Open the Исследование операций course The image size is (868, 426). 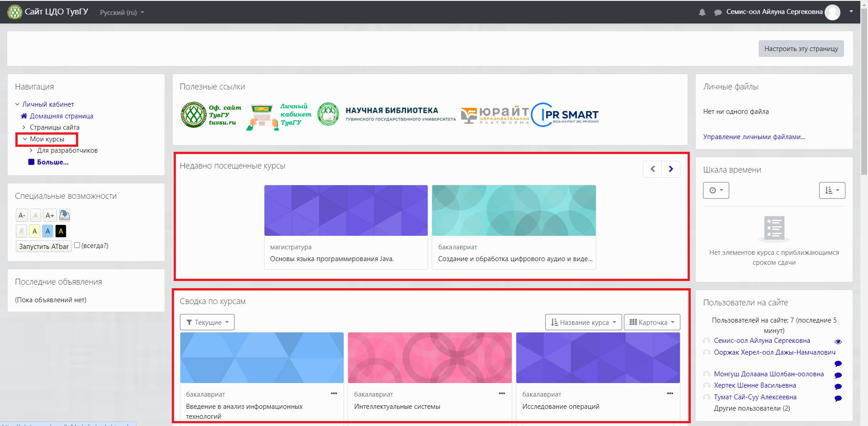pyautogui.click(x=561, y=407)
